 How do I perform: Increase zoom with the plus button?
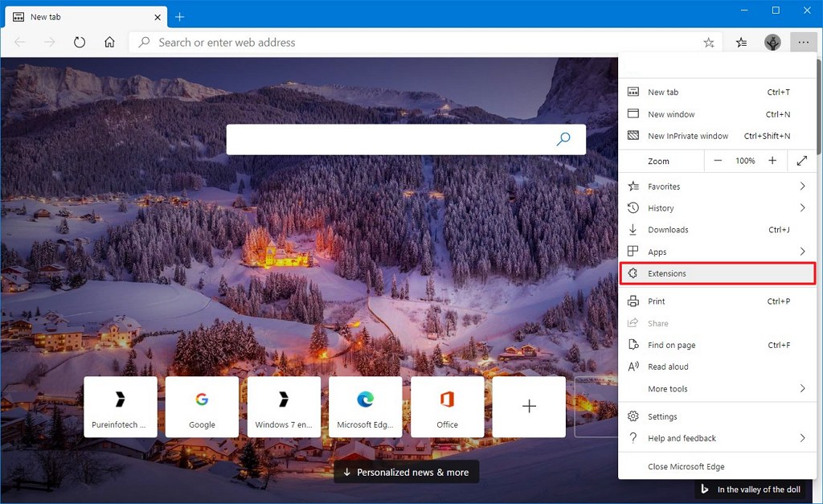[772, 161]
